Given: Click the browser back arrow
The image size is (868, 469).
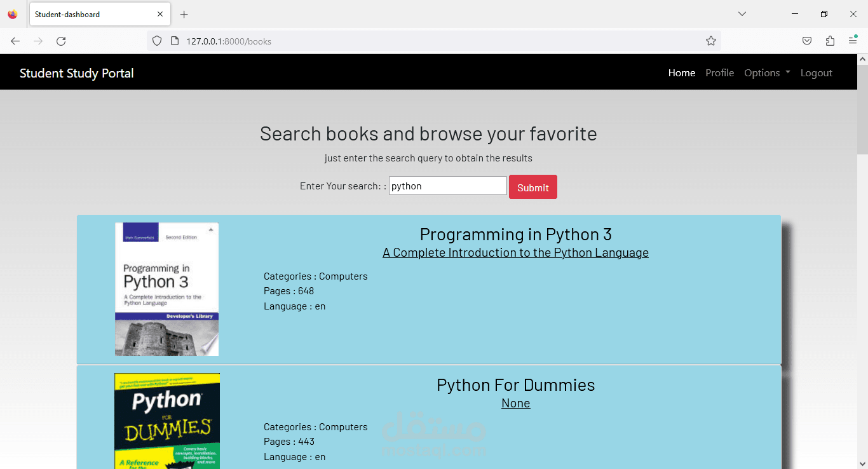Looking at the screenshot, I should click(x=15, y=41).
